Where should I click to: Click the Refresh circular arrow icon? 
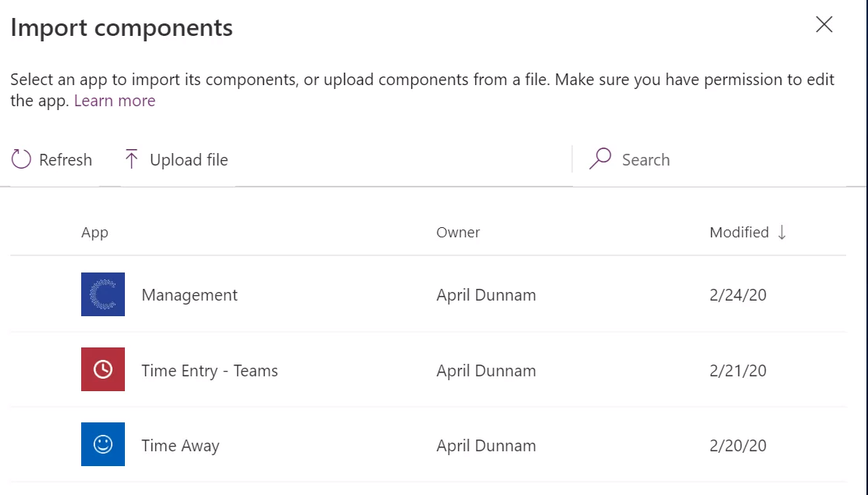click(x=21, y=159)
